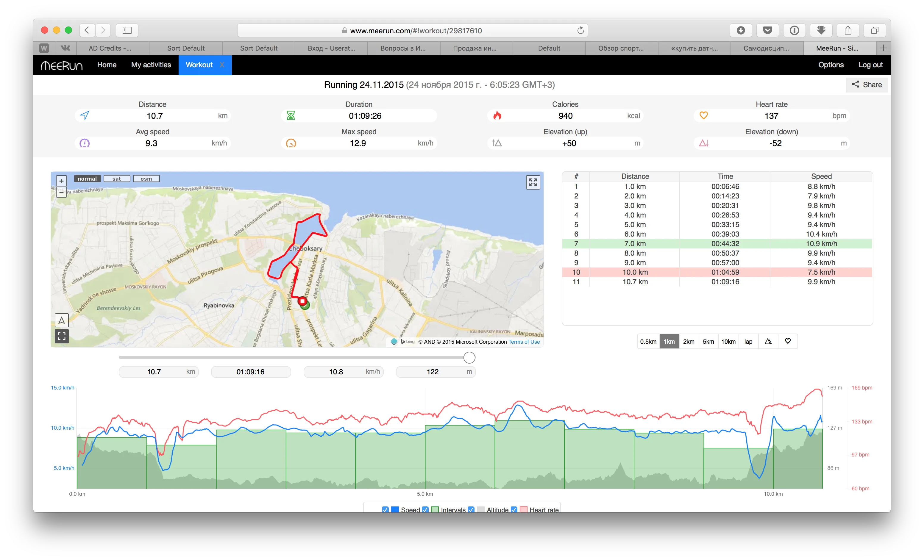This screenshot has height=560, width=924.
Task: Uncheck the Intervals chart checkbox
Action: [425, 509]
